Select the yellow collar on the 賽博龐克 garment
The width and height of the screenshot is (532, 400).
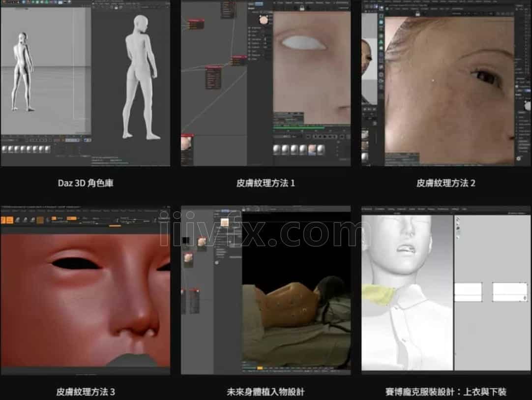378,294
